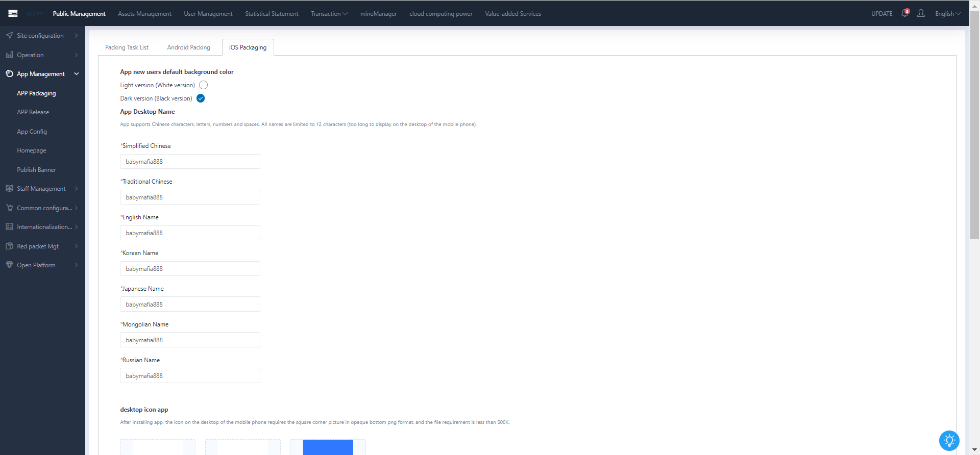Click the English Name input field

point(190,233)
